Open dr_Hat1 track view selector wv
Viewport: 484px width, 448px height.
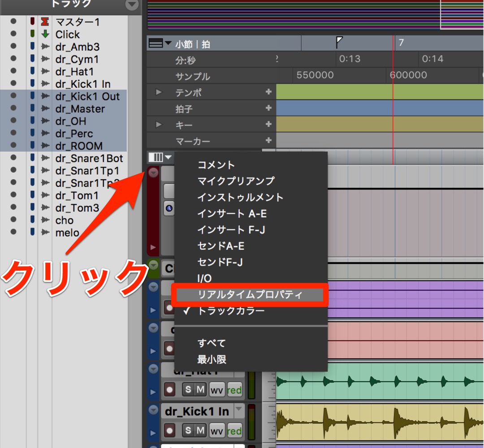tap(217, 390)
